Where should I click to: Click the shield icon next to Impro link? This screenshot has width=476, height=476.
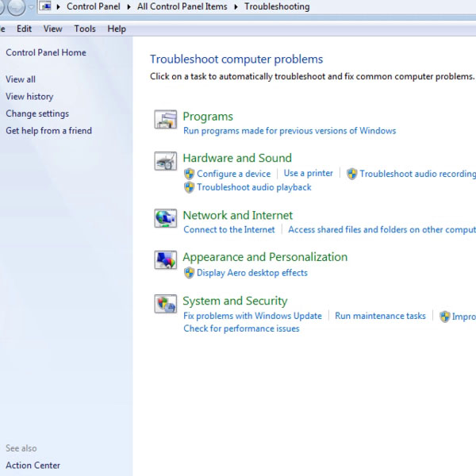[445, 317]
